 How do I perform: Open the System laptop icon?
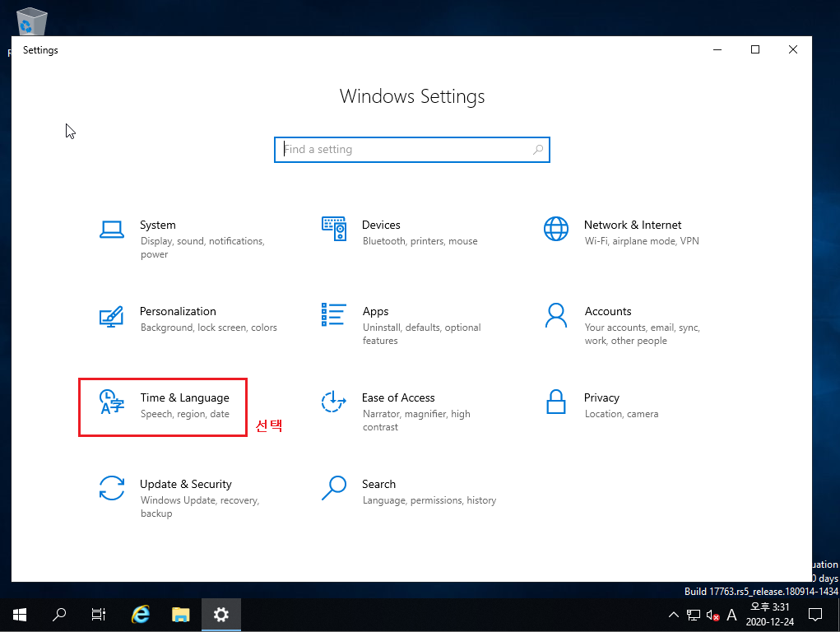112,230
